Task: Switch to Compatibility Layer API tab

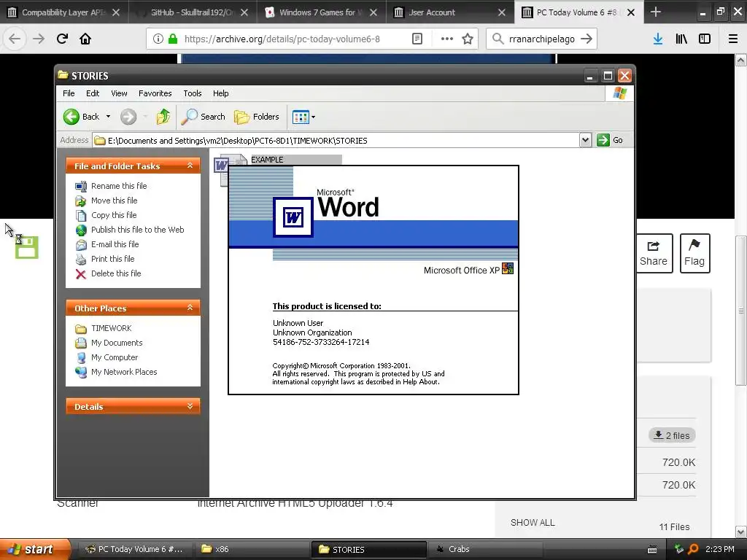Action: point(64,12)
